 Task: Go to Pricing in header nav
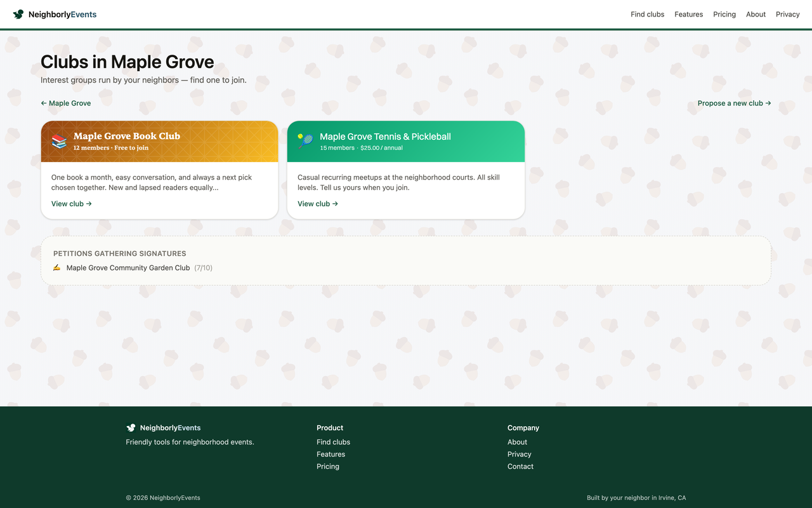724,14
